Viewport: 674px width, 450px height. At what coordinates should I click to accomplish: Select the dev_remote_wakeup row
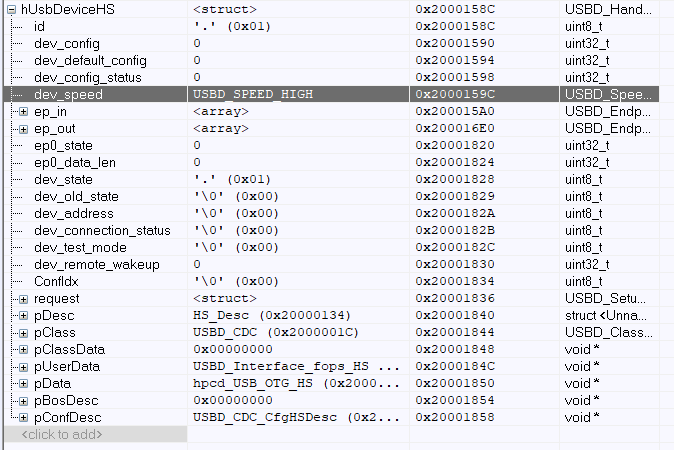tap(331, 264)
